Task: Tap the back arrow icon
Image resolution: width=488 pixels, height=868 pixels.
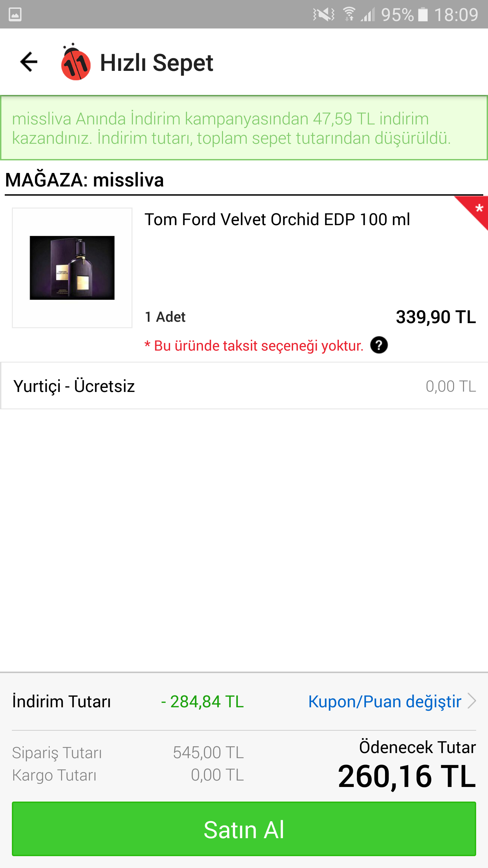Action: tap(29, 62)
